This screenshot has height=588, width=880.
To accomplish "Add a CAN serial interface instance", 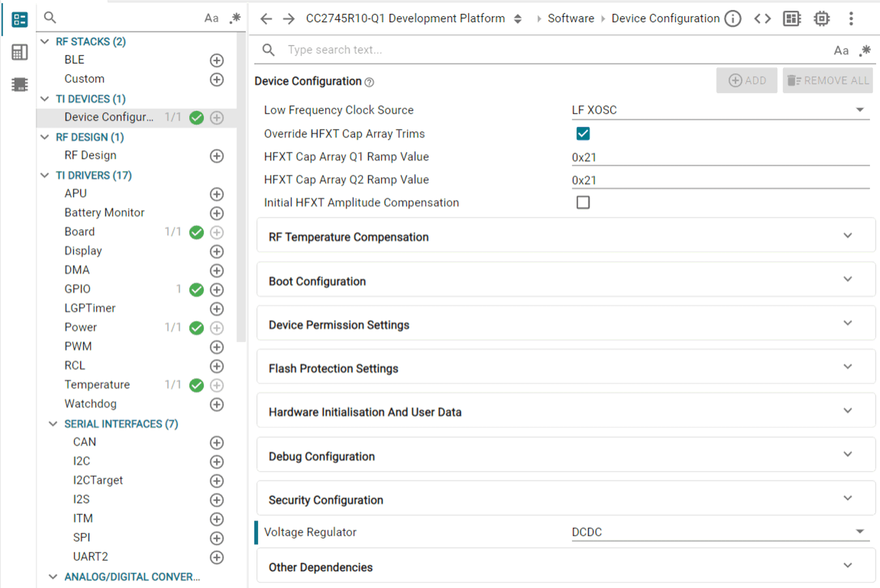I will (x=217, y=442).
